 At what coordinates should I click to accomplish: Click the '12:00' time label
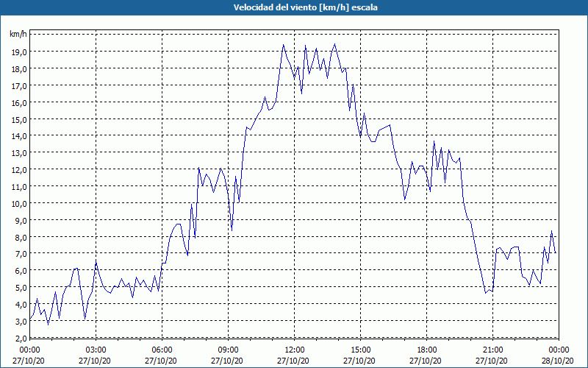295,350
